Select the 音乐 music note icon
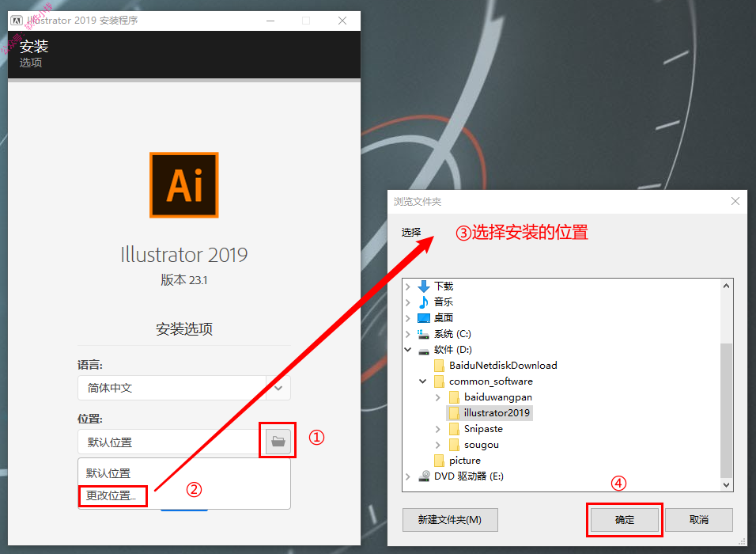Viewport: 756px width, 554px height. pyautogui.click(x=424, y=302)
